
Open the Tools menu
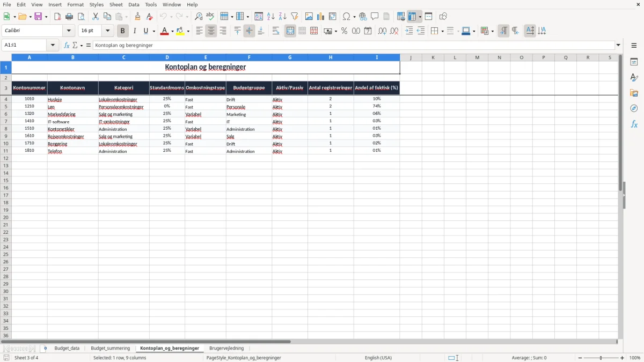pos(151,4)
